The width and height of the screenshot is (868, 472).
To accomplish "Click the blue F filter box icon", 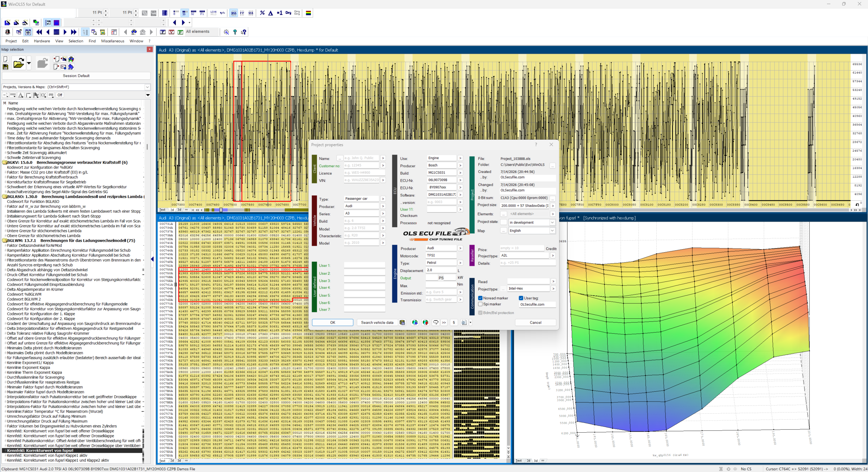I will 163,32.
